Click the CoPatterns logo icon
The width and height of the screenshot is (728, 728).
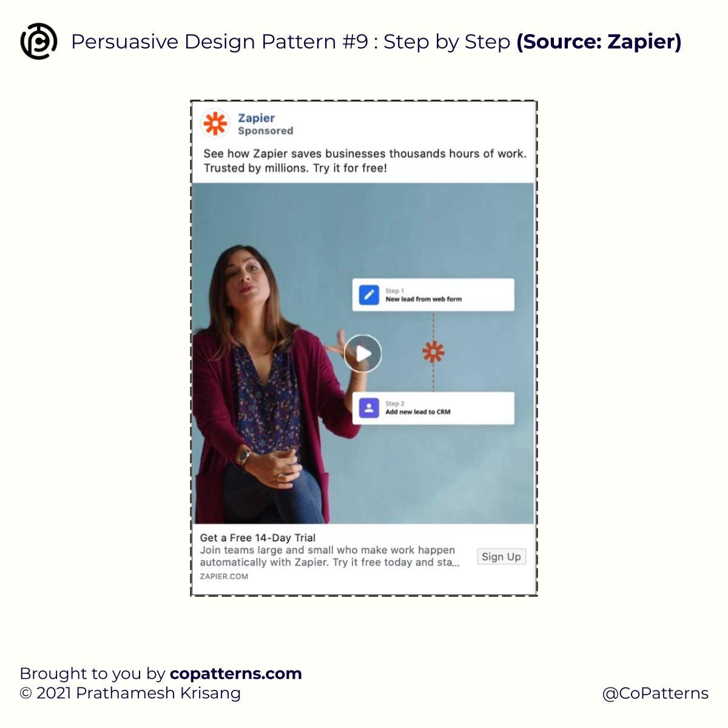click(x=39, y=41)
